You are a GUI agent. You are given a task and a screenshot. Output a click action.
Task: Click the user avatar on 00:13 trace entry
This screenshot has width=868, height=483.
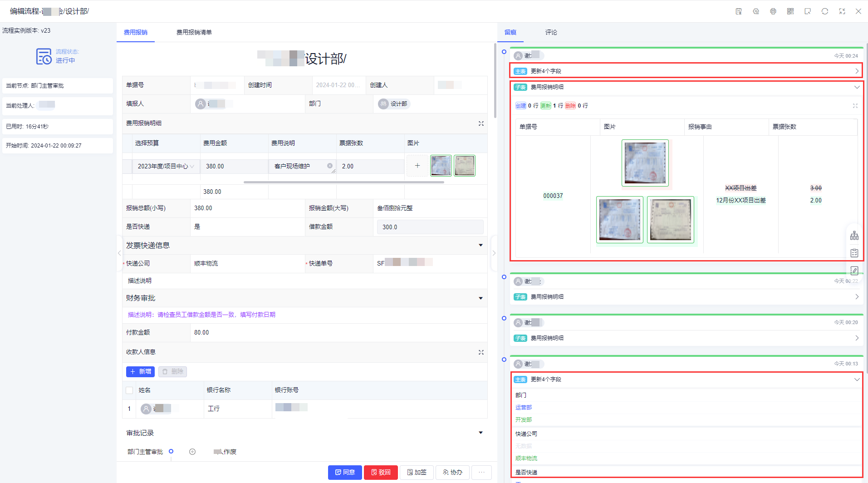[x=519, y=364]
